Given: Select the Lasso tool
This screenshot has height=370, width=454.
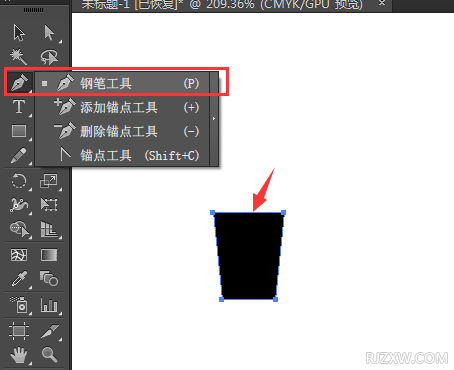Looking at the screenshot, I should 49,57.
